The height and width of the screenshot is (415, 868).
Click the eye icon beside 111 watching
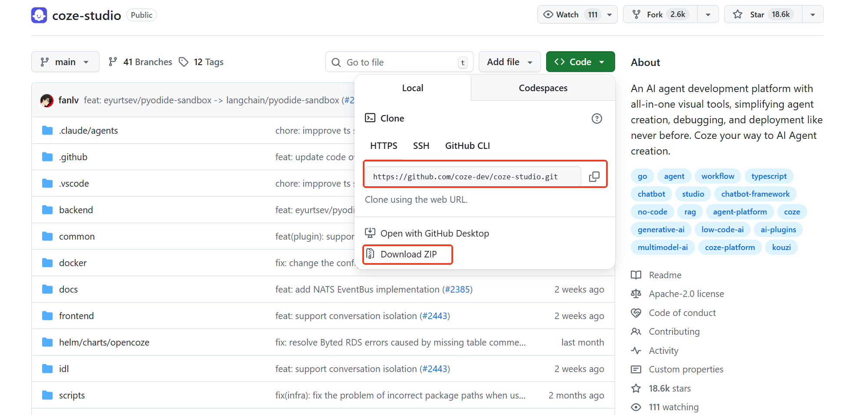click(x=636, y=407)
